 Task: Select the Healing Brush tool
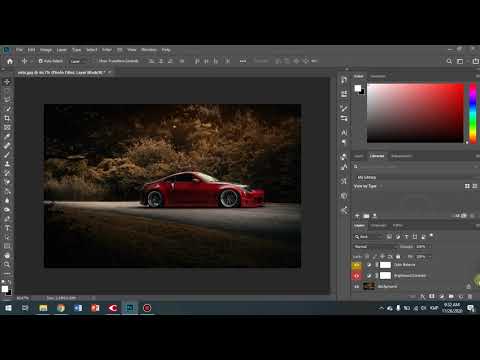pos(7,146)
